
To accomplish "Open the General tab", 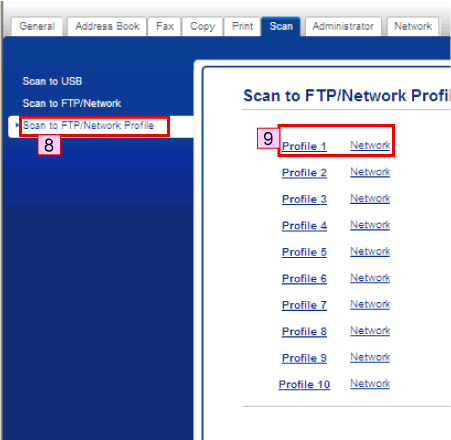I will 37,26.
